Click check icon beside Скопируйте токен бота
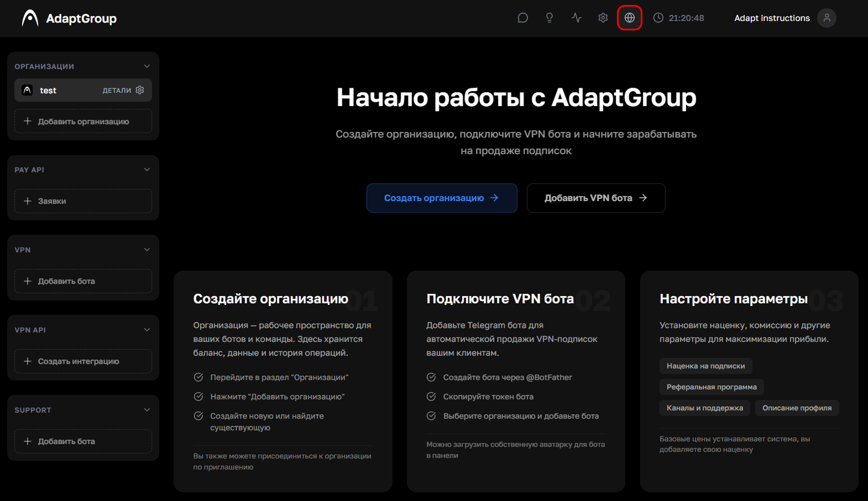 click(x=431, y=397)
